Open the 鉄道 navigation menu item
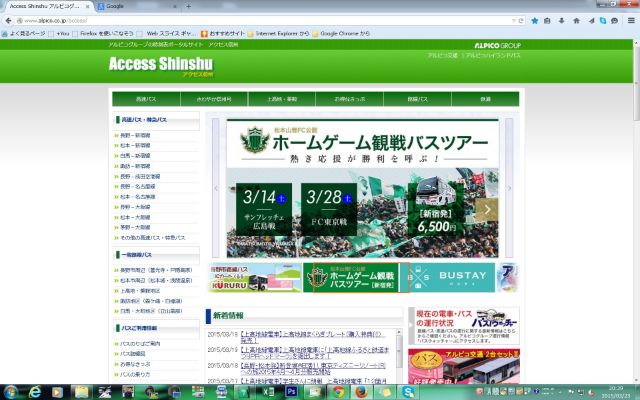640x400 pixels. click(485, 99)
